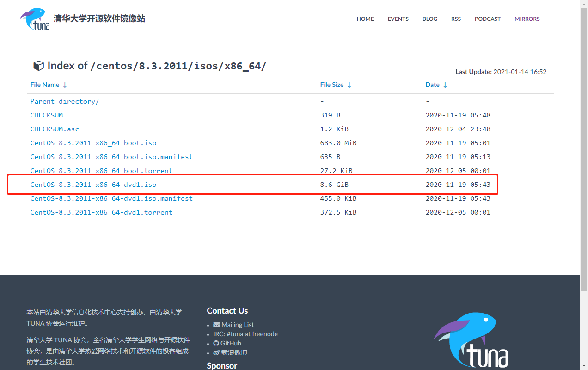Image resolution: width=588 pixels, height=370 pixels.
Task: Click the File Name column header
Action: point(45,85)
